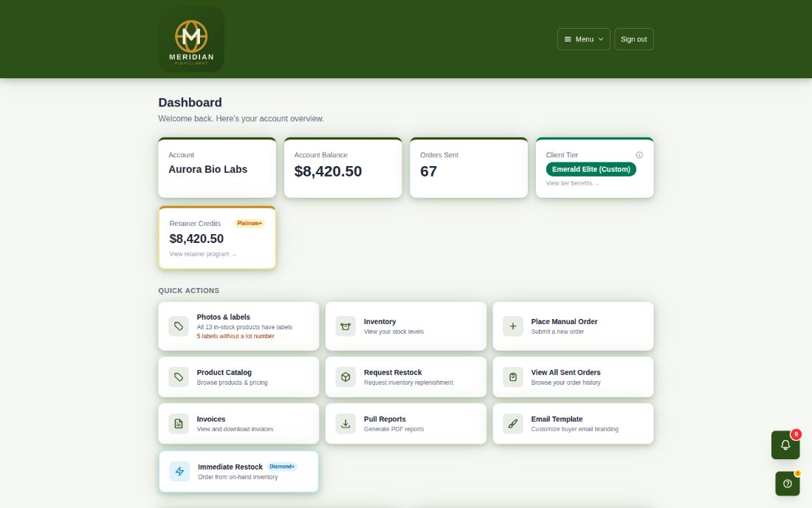Open Immediate Restock
The width and height of the screenshot is (812, 508).
pos(238,471)
